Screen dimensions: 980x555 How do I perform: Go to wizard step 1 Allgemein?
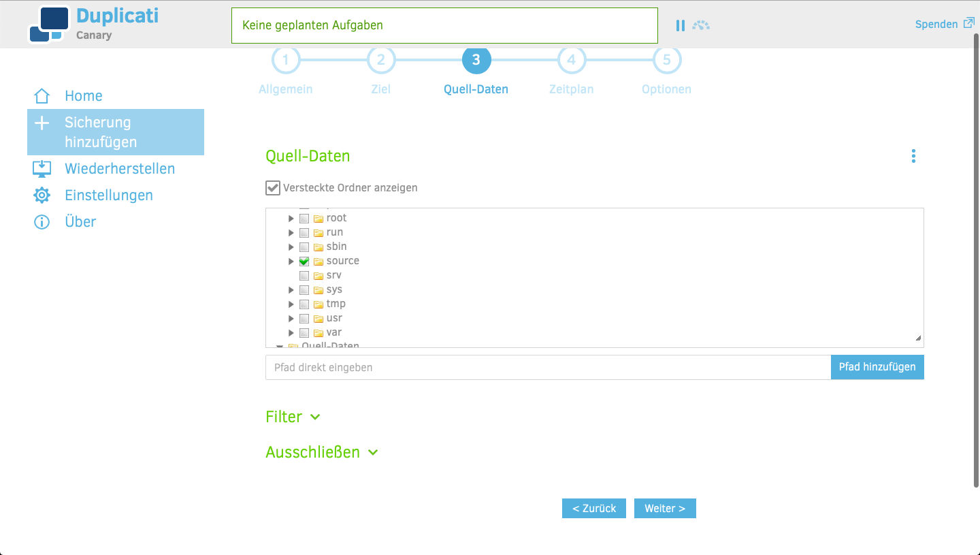coord(286,60)
